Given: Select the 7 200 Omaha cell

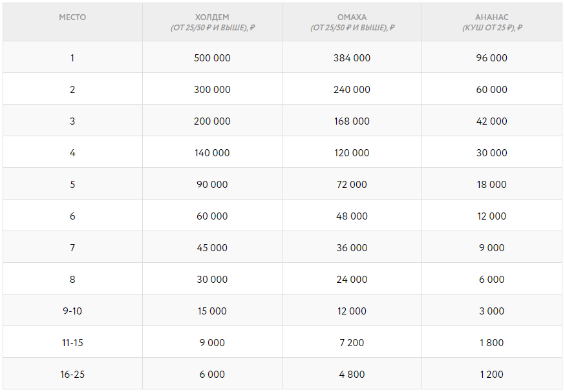Looking at the screenshot, I should [352, 343].
